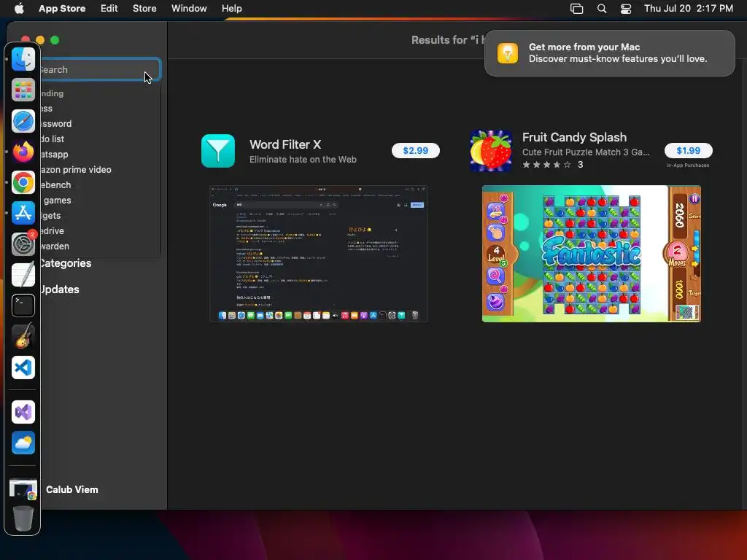Launch Firefox from the dock
The width and height of the screenshot is (747, 560).
click(x=23, y=152)
